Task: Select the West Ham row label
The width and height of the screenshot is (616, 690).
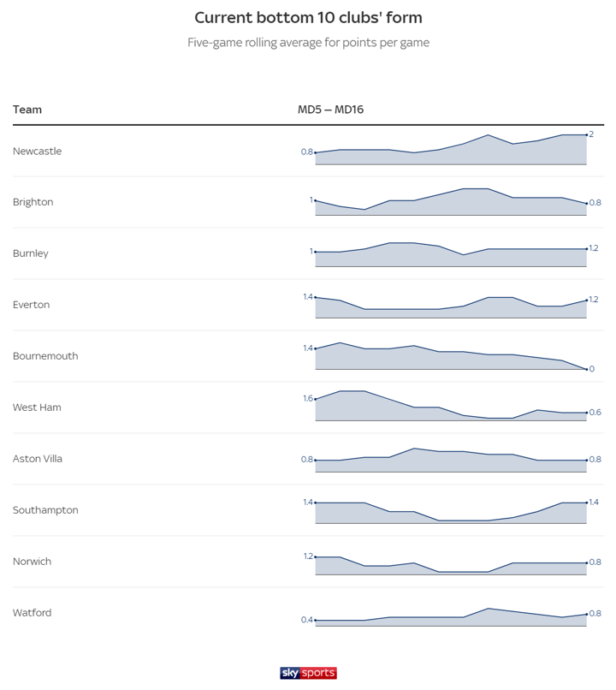Action: [37, 408]
